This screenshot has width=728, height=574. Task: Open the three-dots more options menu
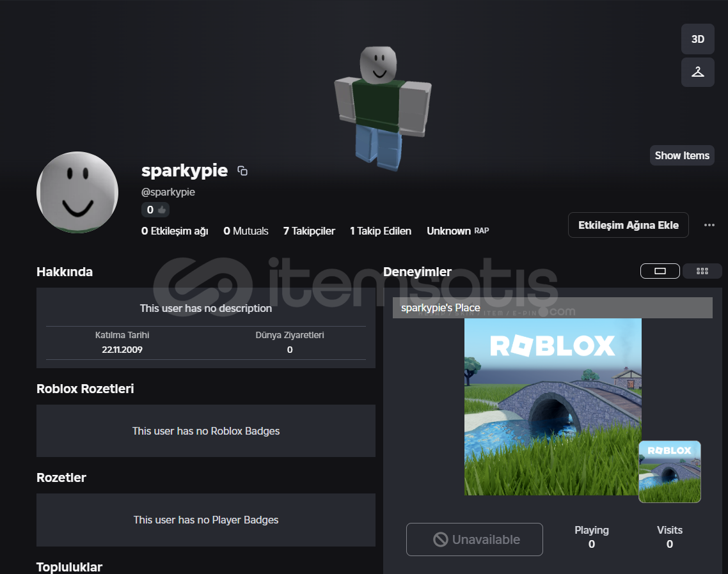point(709,225)
